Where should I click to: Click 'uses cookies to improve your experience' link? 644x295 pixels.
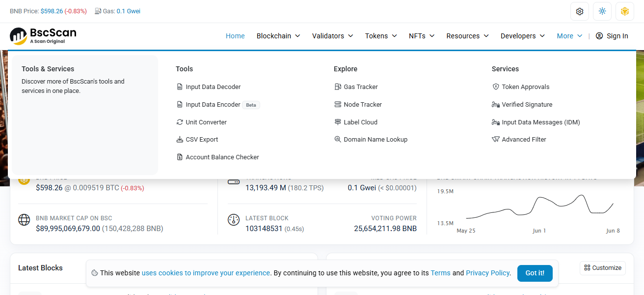tap(206, 273)
